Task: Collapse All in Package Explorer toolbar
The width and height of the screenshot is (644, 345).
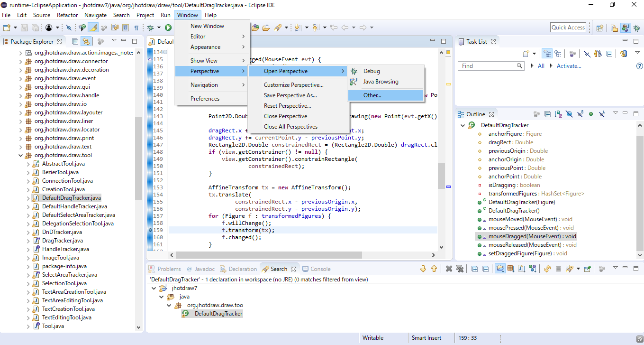Action: [x=75, y=41]
